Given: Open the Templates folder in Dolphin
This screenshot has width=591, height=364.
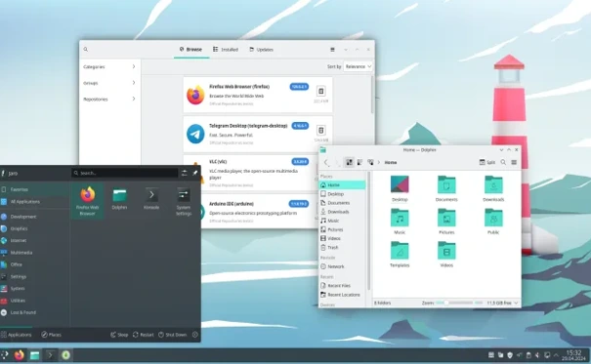Looking at the screenshot, I should (400, 255).
